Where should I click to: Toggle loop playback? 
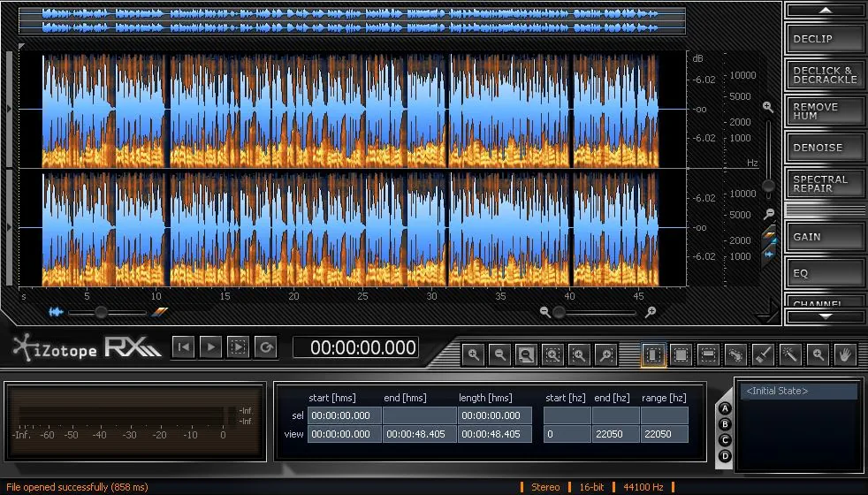point(266,347)
